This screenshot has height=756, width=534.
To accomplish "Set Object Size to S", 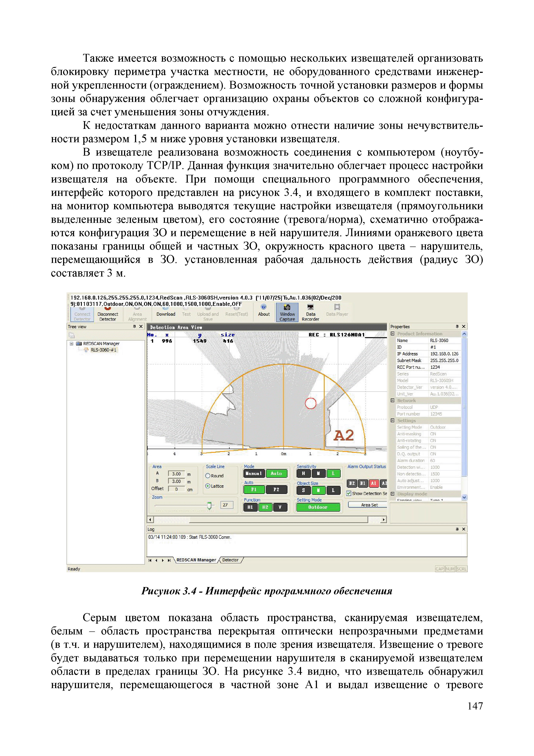I will (303, 490).
